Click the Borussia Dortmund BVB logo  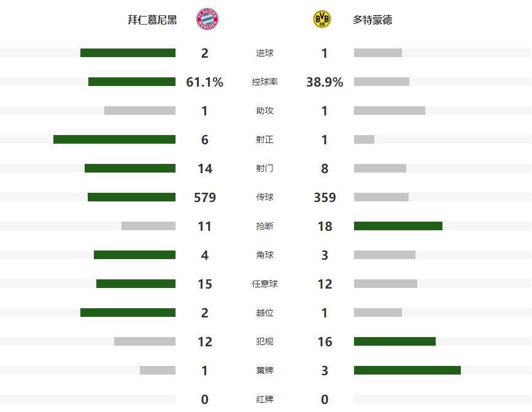coord(322,20)
